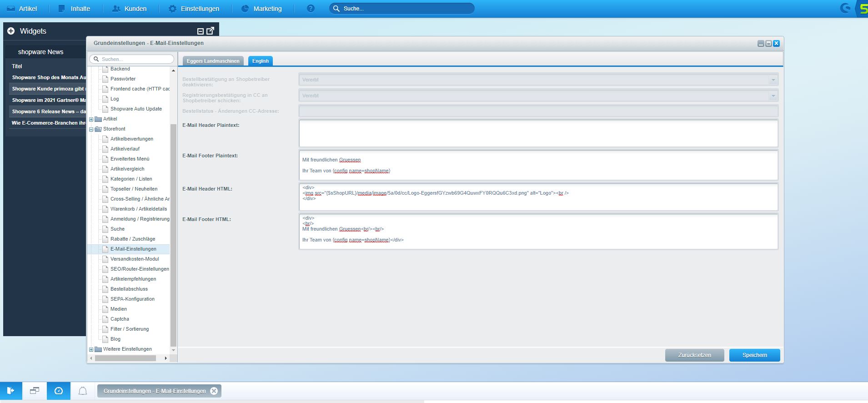
Task: Click the plus icon beside Widgets
Action: [11, 31]
